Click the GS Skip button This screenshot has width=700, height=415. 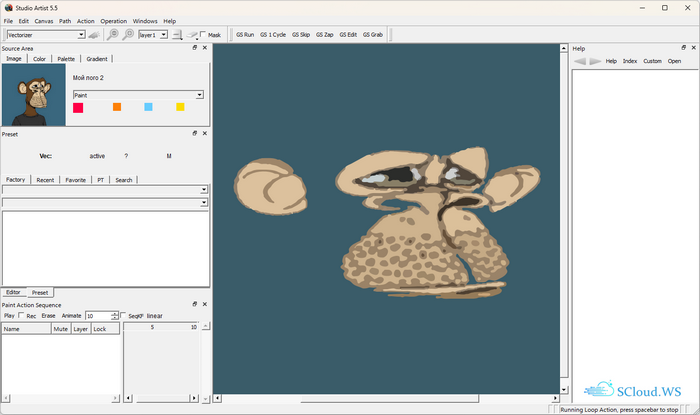click(301, 35)
